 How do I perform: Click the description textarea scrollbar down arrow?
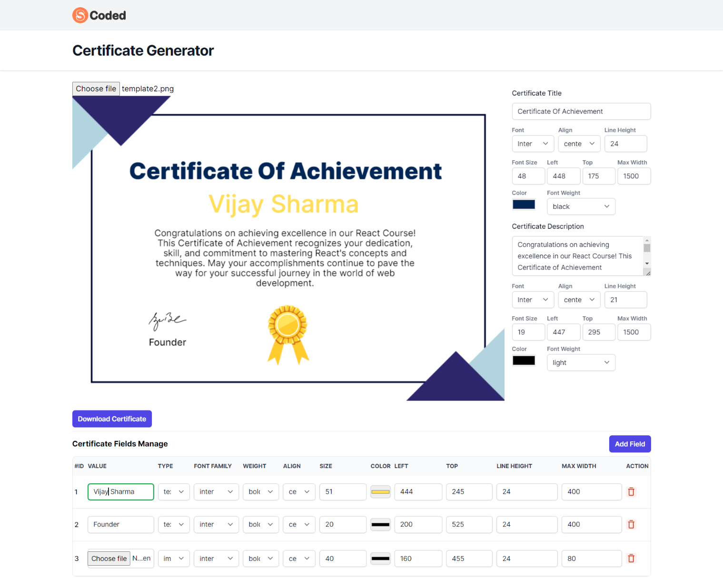coord(647,264)
